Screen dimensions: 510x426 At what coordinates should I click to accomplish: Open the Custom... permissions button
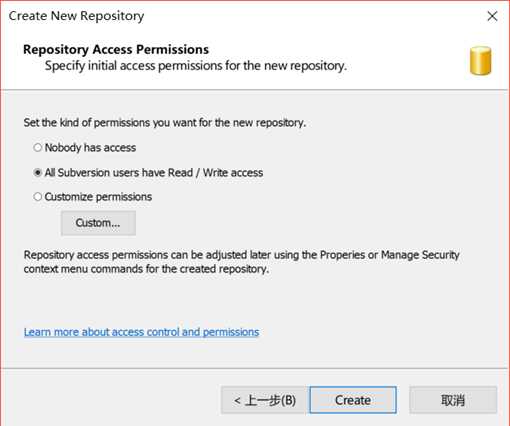coord(98,223)
